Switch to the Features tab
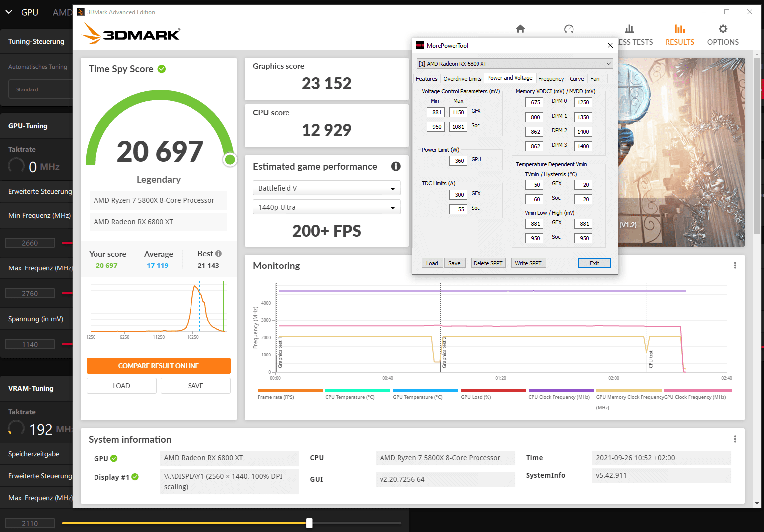Screen dimensions: 764x532 pyautogui.click(x=427, y=79)
